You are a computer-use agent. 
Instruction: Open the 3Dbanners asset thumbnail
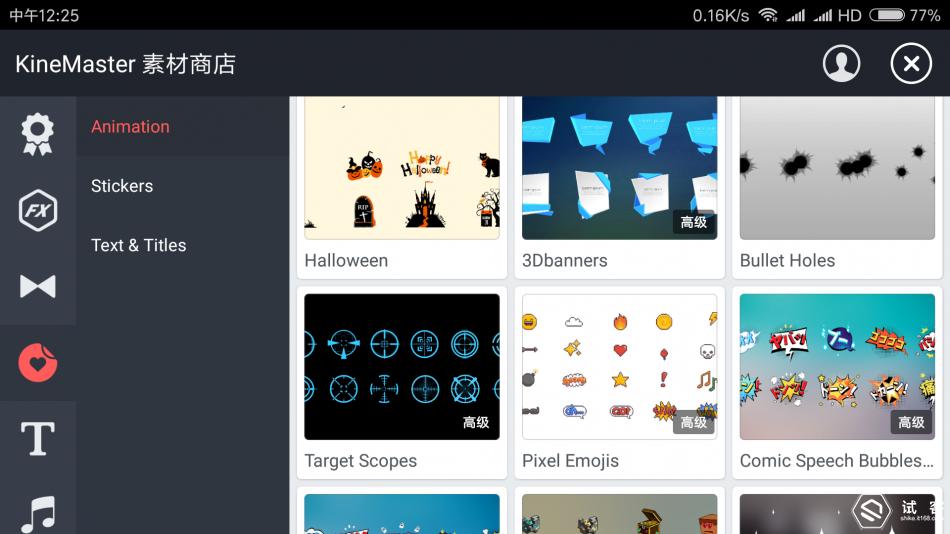click(619, 168)
